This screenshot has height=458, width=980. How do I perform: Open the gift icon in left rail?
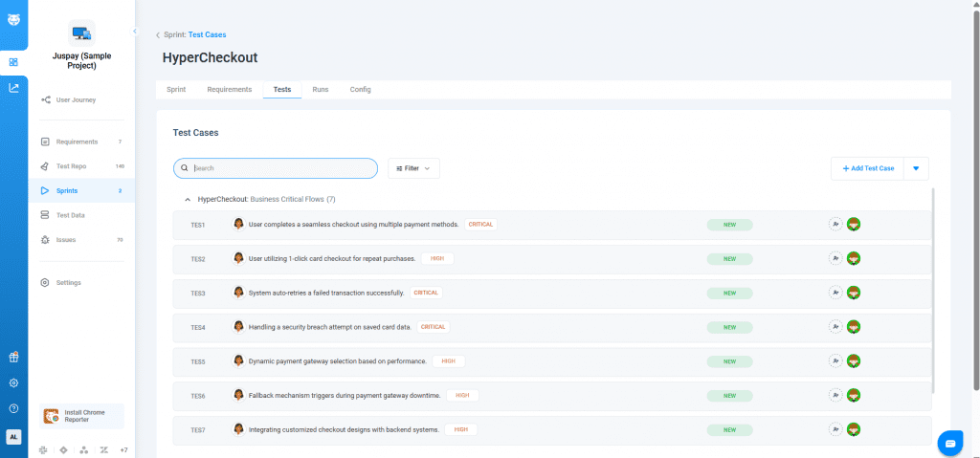click(13, 356)
